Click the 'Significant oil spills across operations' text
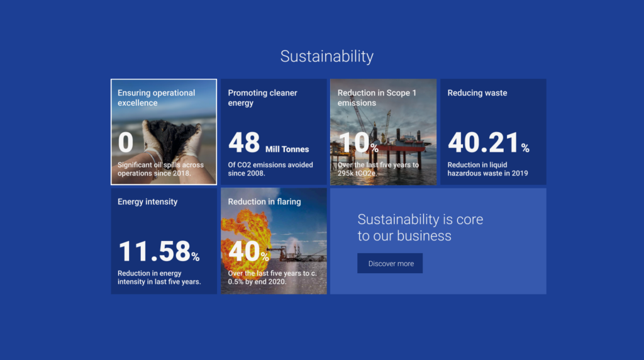 160,169
